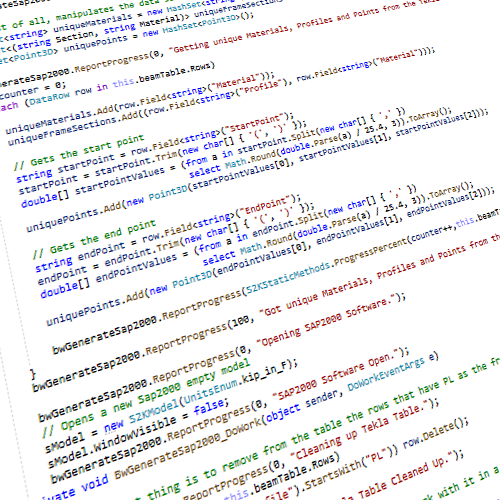The height and width of the screenshot is (500, 500).
Task: Click the "SAP2000 Software Open." string
Action: pos(337,373)
